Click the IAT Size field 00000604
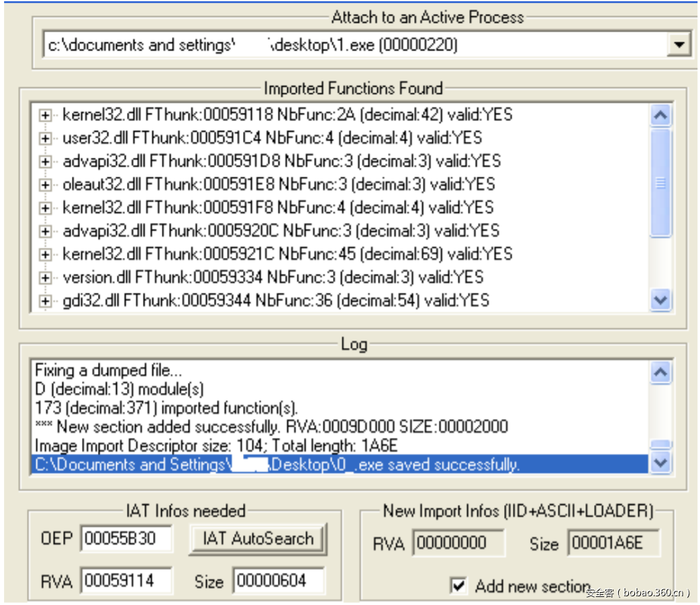Screen dimensions: 700x605 point(278,581)
